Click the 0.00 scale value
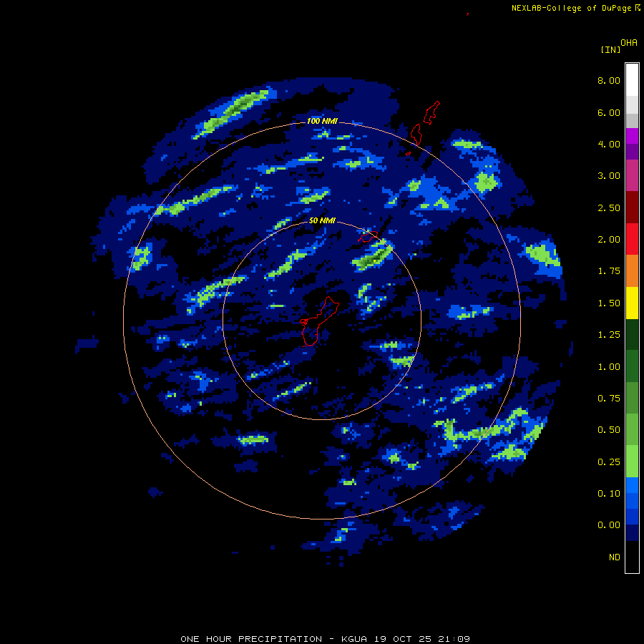644x644 pixels. pyautogui.click(x=609, y=525)
